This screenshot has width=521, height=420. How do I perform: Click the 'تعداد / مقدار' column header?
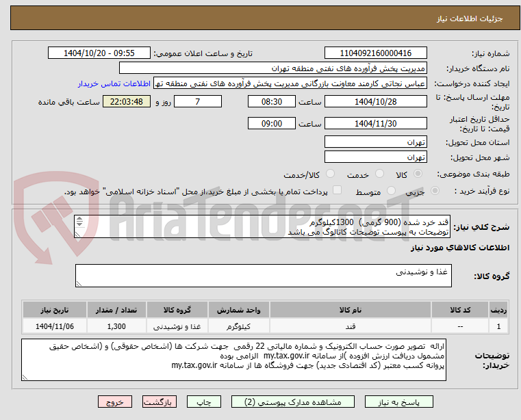tap(116, 310)
